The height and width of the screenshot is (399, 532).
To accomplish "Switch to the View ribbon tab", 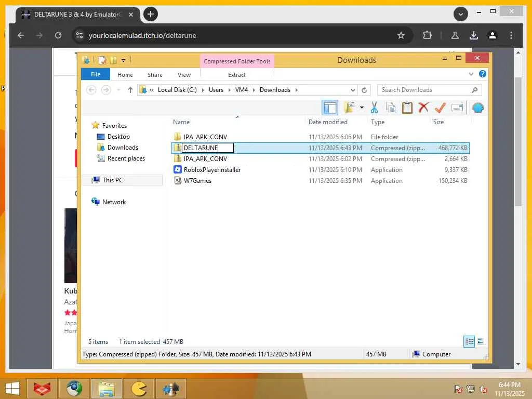I will click(184, 75).
